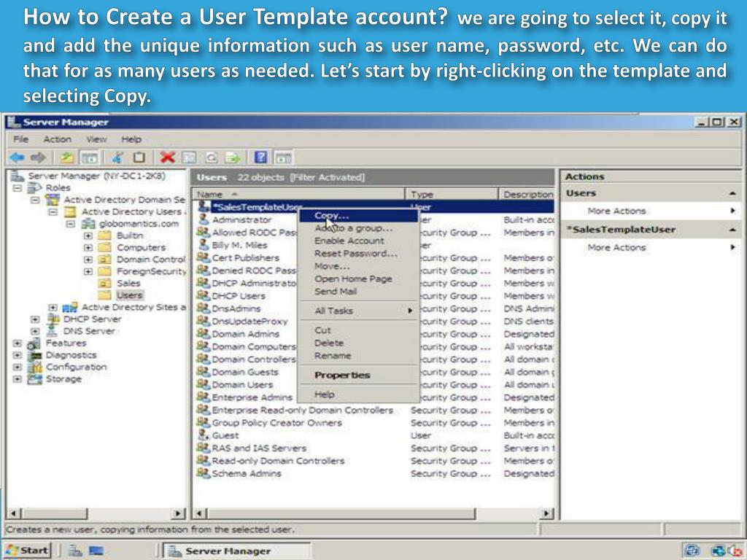Expand the DNS Server node
Image resolution: width=747 pixels, height=560 pixels.
click(x=35, y=331)
